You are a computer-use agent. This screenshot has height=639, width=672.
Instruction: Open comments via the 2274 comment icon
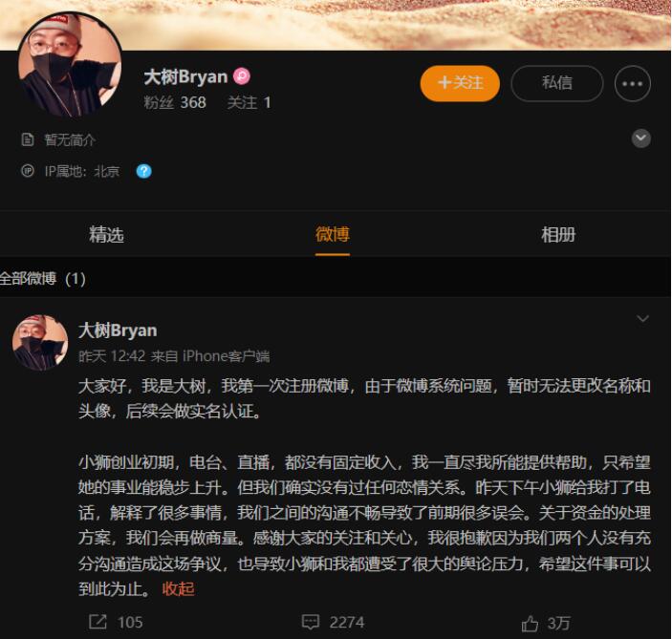(311, 622)
